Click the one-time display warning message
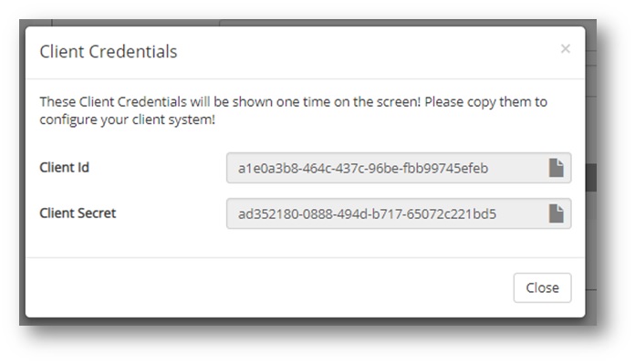635x364 pixels. pyautogui.click(x=293, y=110)
